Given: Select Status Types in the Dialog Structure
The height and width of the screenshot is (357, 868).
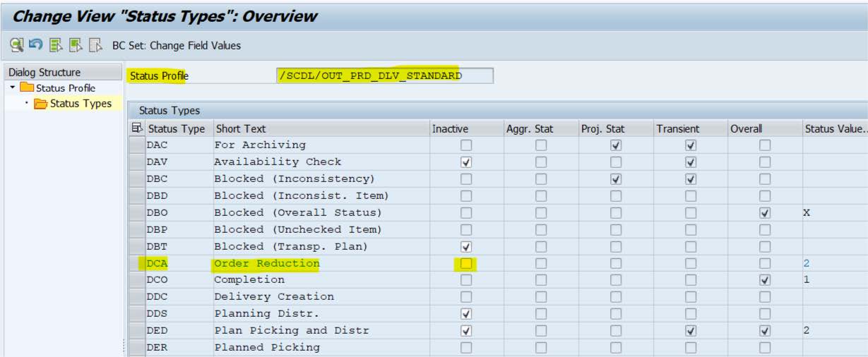Looking at the screenshot, I should (x=81, y=104).
